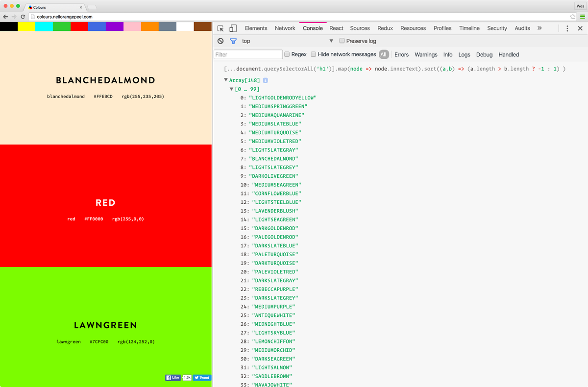This screenshot has width=588, height=387.
Task: Go forward with browser forward arrow
Action: (14, 17)
